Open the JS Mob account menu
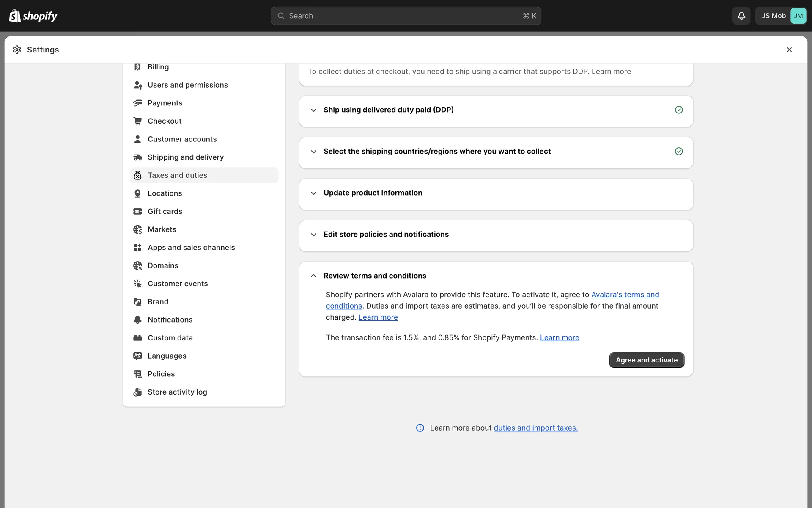This screenshot has height=508, width=812. click(x=781, y=16)
